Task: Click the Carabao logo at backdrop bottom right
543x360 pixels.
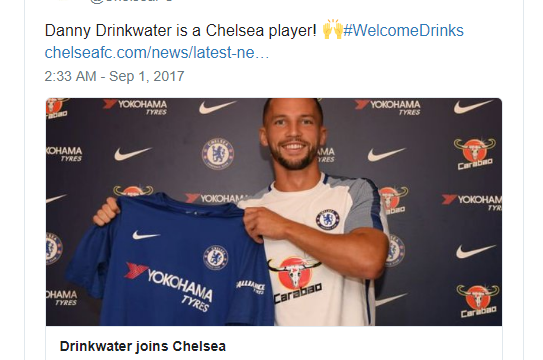Action: click(x=478, y=301)
